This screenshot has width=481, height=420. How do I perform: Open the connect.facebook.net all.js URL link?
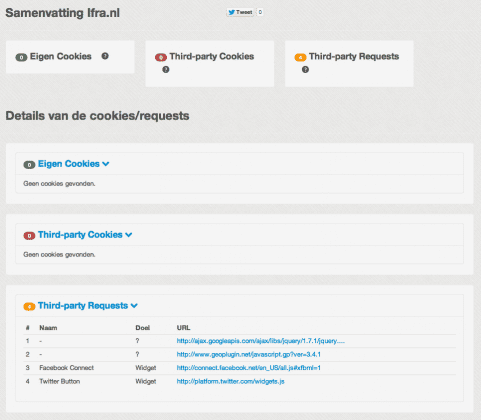[249, 368]
